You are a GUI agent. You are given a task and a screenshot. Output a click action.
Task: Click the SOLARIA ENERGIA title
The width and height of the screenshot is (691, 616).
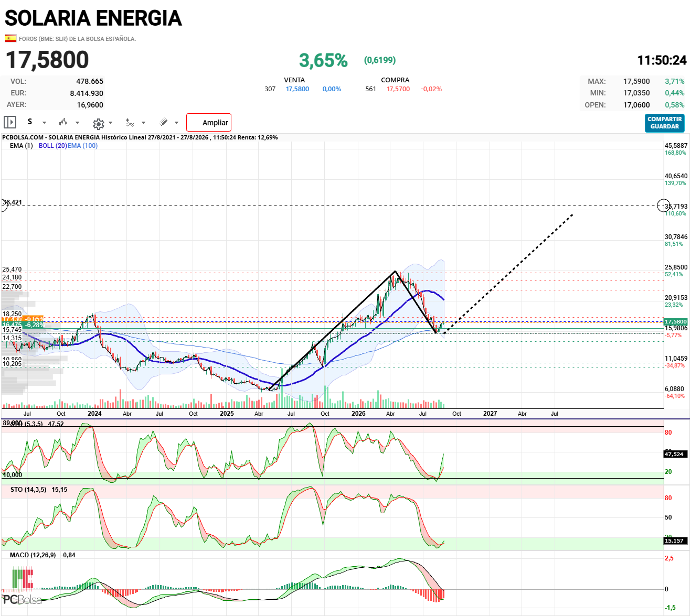coord(93,18)
